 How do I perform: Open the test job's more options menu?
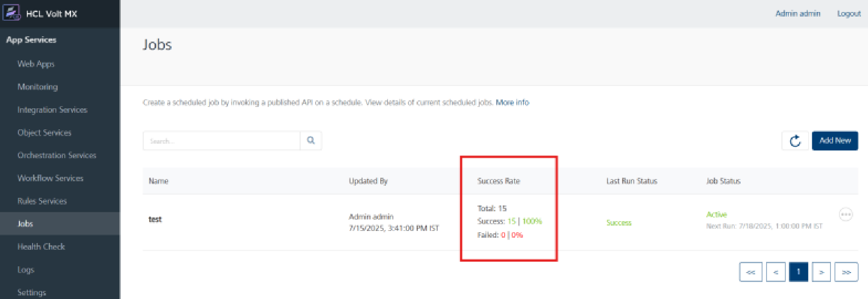pos(846,214)
